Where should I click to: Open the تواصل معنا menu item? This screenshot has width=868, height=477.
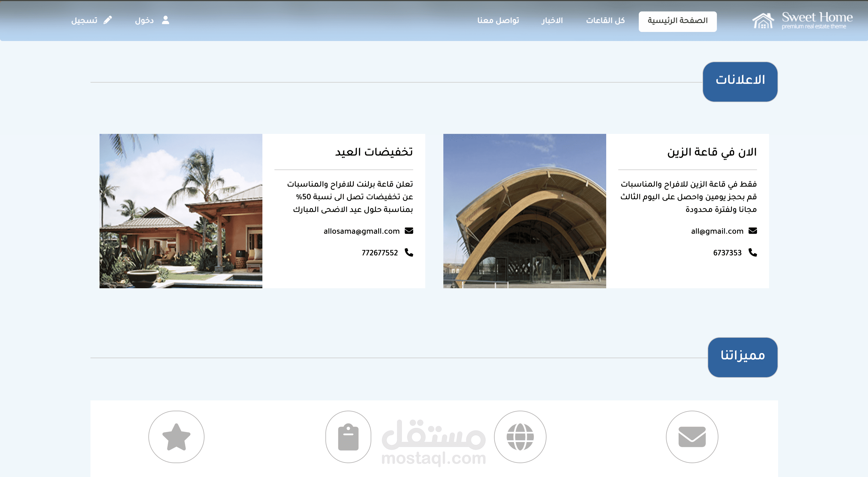498,20
